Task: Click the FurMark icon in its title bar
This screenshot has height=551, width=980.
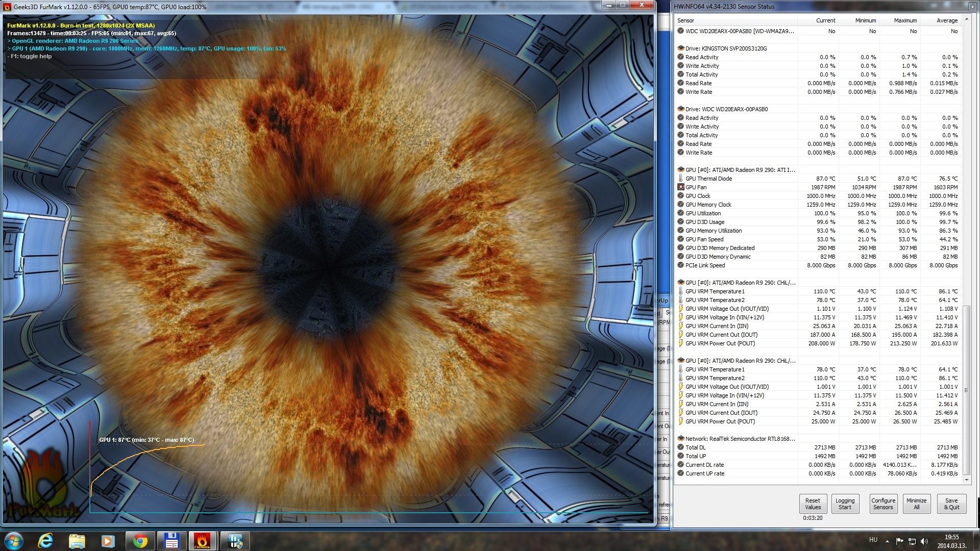Action: (x=7, y=7)
